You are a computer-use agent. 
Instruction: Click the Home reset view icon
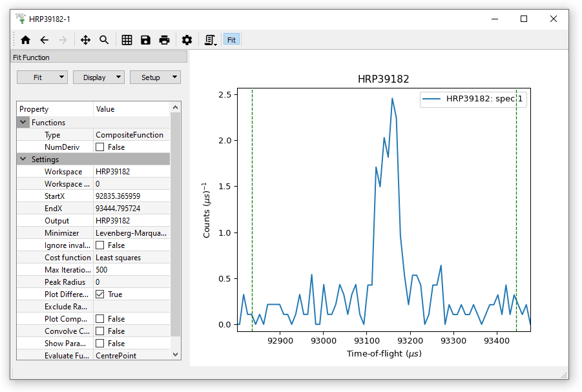tap(26, 40)
